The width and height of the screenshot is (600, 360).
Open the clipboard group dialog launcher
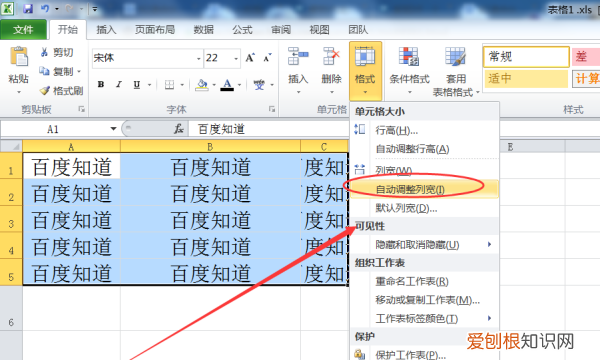[x=82, y=109]
